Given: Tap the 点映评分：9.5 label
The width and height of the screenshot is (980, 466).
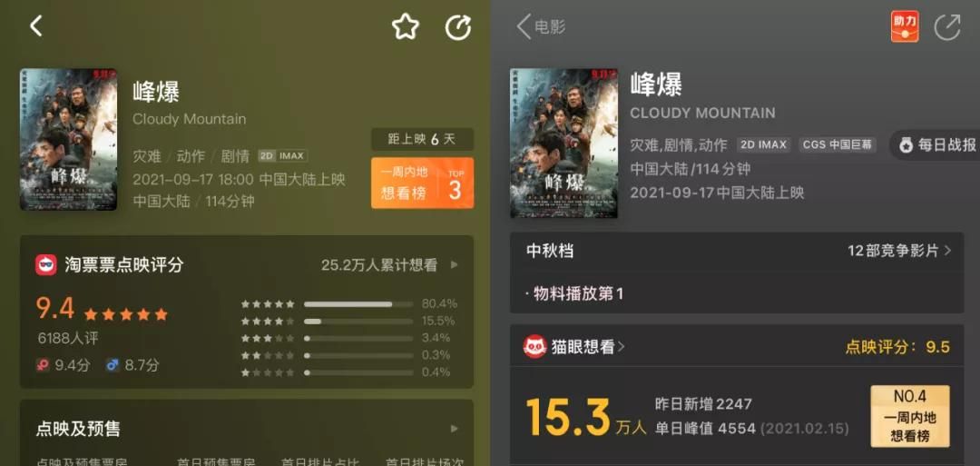Looking at the screenshot, I should (x=897, y=347).
